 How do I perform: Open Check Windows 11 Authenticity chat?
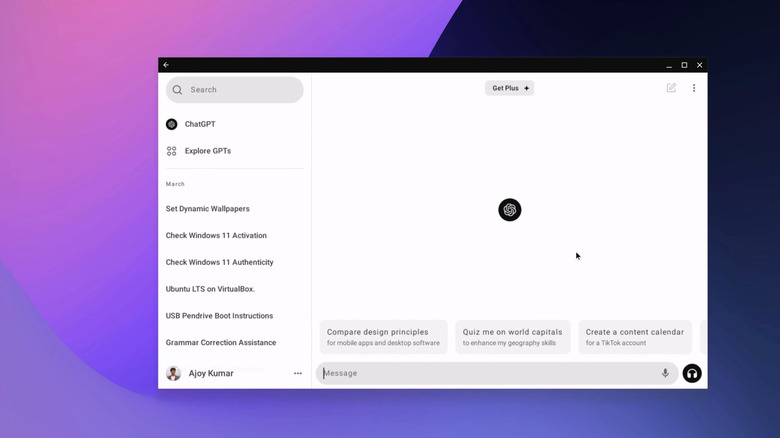(x=219, y=262)
